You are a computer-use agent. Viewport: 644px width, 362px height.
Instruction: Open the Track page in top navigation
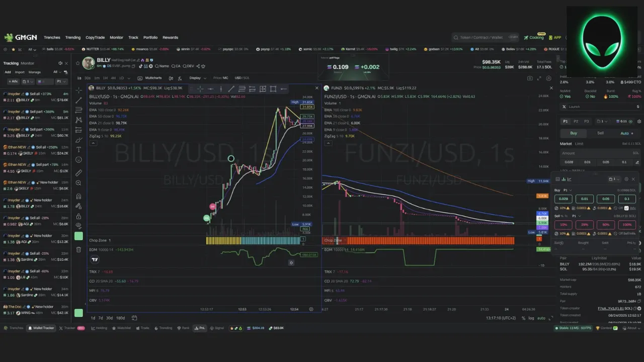pyautogui.click(x=133, y=37)
